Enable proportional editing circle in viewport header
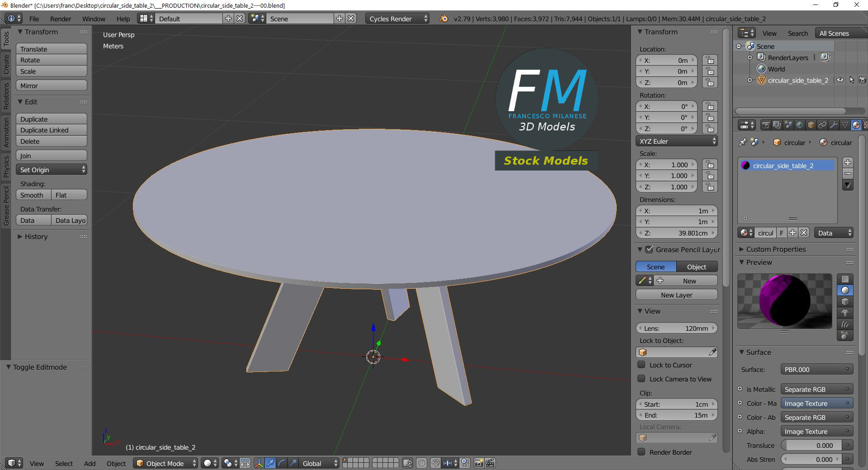This screenshot has width=868, height=470. [x=421, y=463]
